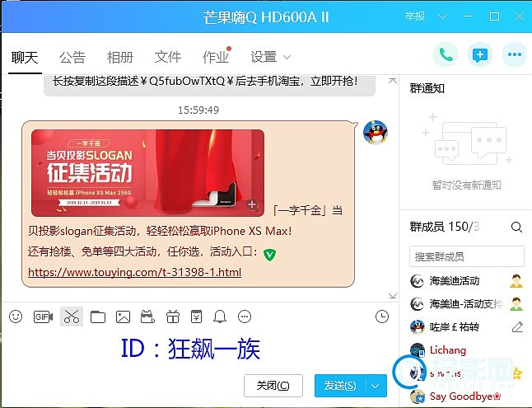
Task: Click the 关闭(C) button
Action: (x=273, y=386)
